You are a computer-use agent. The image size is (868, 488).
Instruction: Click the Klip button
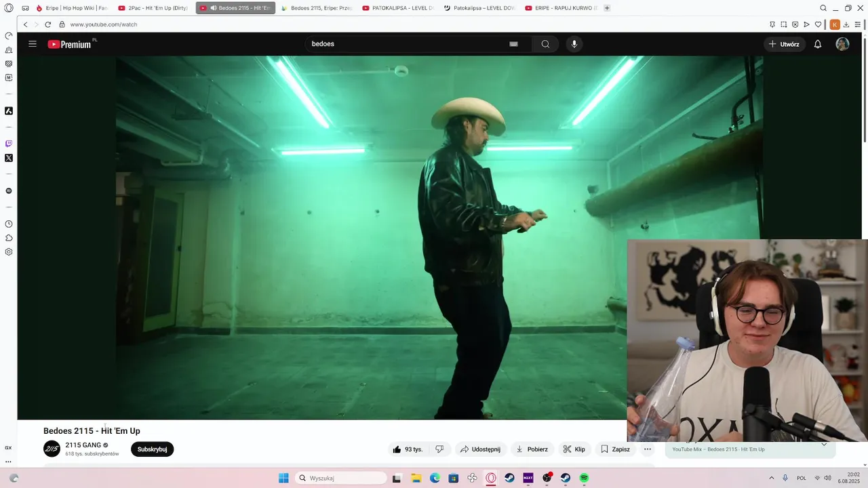tap(574, 449)
